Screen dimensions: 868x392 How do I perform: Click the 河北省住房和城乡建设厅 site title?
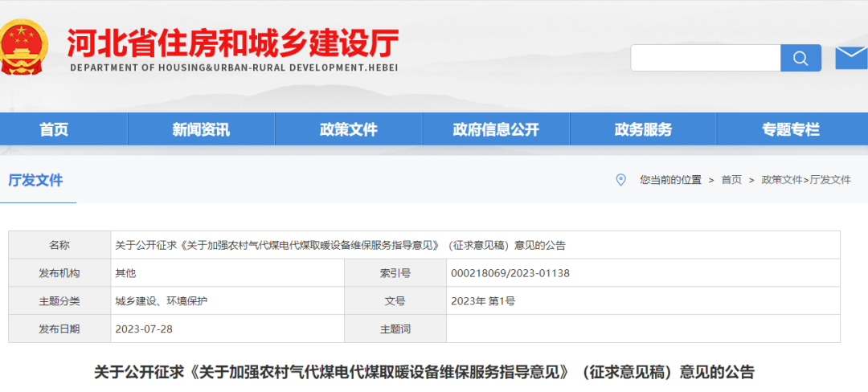(232, 42)
